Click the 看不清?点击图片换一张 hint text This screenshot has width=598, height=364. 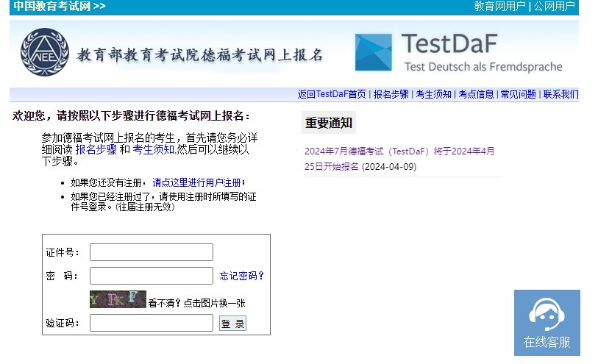tap(197, 303)
